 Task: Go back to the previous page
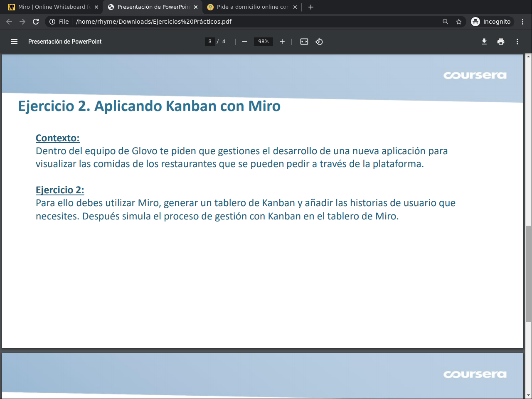[x=9, y=22]
